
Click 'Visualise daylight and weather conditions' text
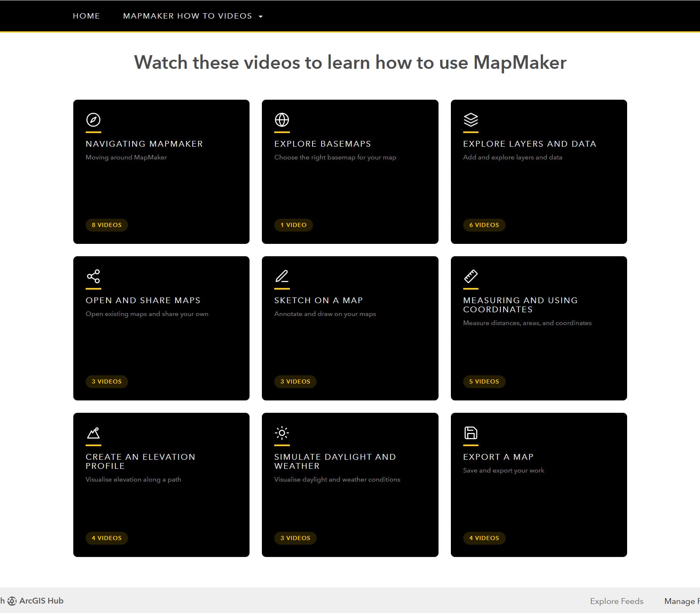337,480
